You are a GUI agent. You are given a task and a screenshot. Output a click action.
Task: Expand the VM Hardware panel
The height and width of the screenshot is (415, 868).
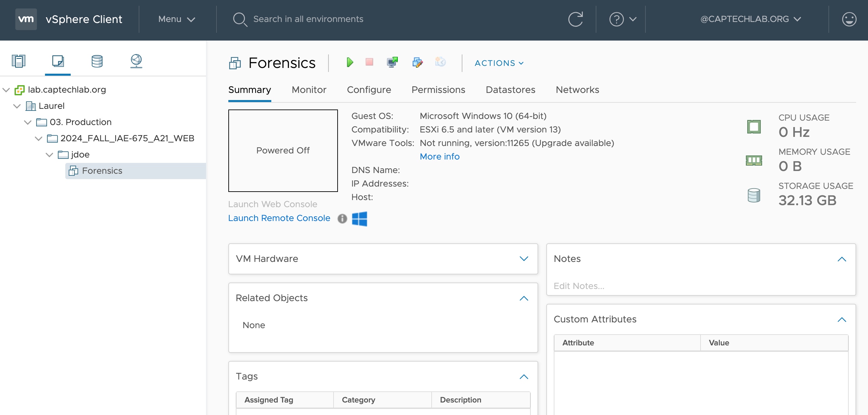(x=524, y=259)
